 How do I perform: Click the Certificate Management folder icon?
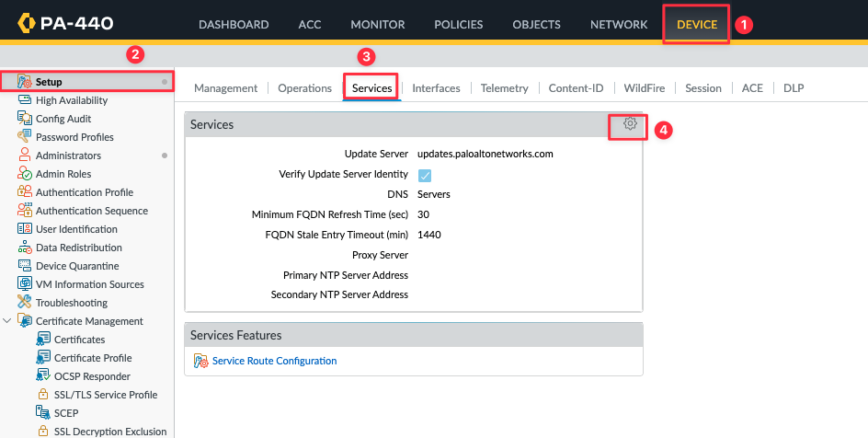tap(24, 320)
